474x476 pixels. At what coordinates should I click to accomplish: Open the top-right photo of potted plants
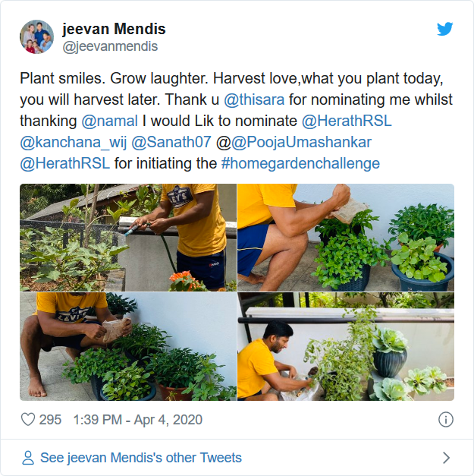click(346, 238)
